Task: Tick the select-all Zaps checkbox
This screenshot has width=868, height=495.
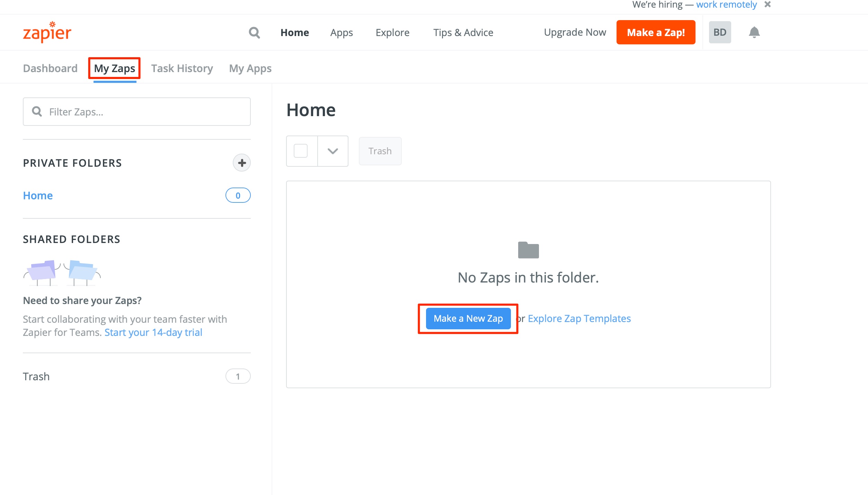Action: (x=301, y=151)
